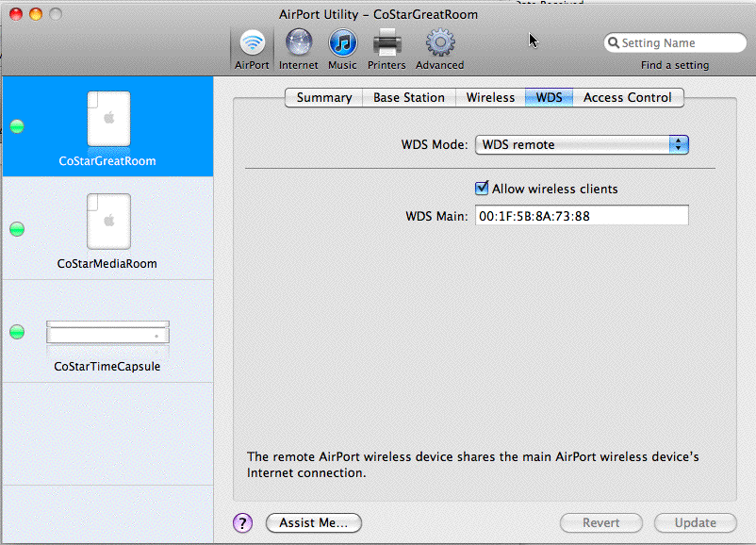Click the Find a setting caption
756x545 pixels.
[675, 65]
